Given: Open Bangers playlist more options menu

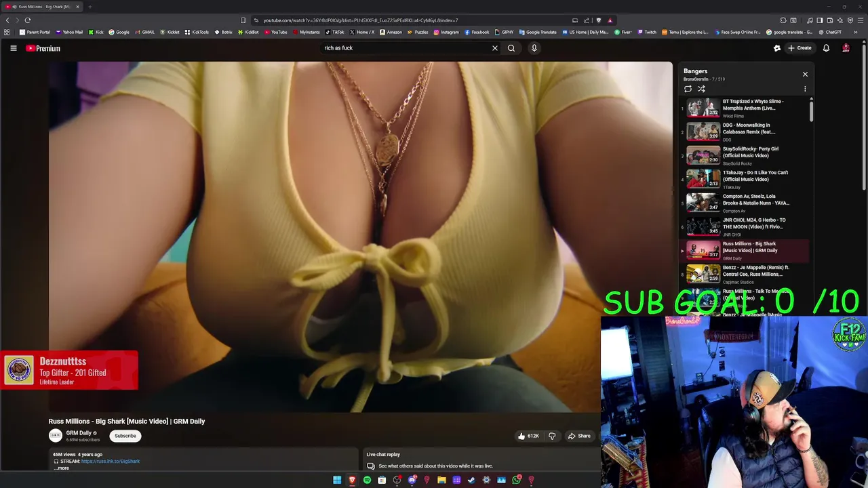Looking at the screenshot, I should click(x=805, y=89).
